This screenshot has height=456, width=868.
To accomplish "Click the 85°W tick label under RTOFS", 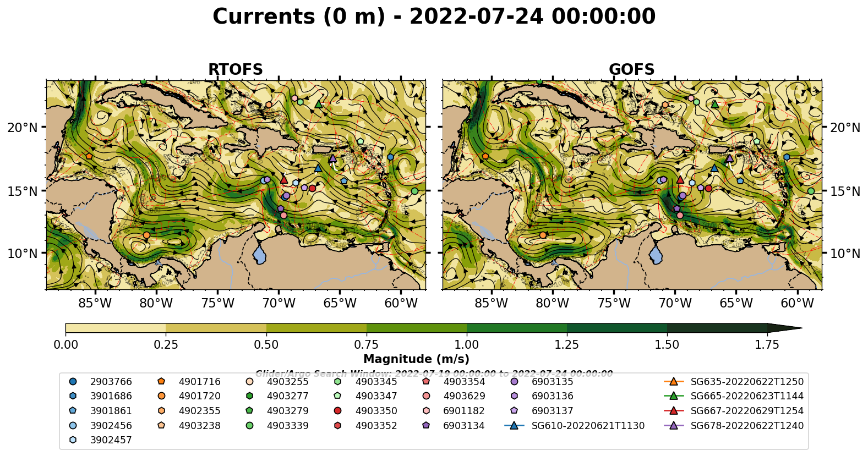I will (x=95, y=303).
